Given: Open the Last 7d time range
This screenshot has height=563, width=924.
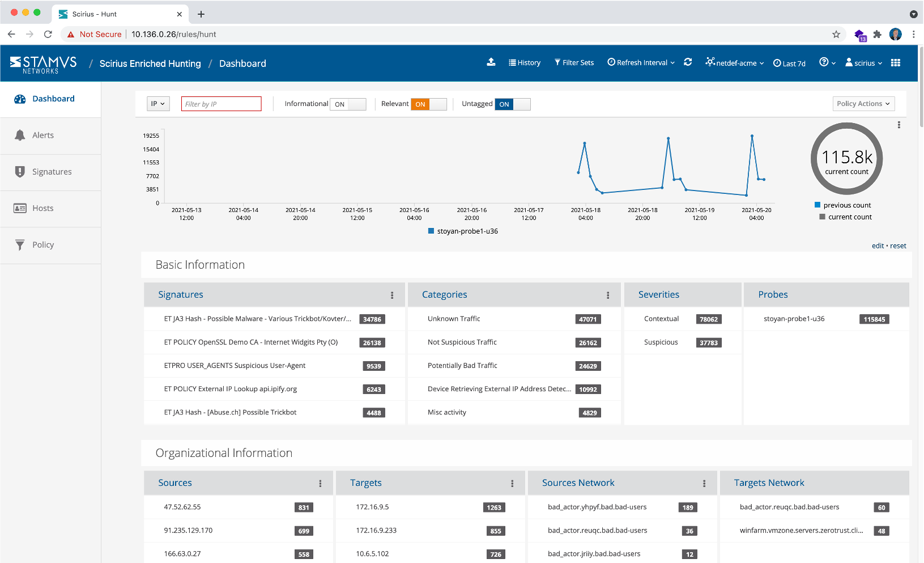Looking at the screenshot, I should coord(789,64).
